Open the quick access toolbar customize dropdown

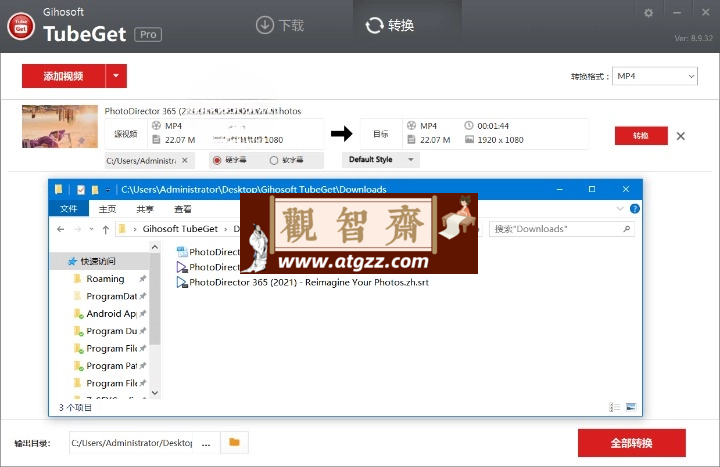pos(107,190)
